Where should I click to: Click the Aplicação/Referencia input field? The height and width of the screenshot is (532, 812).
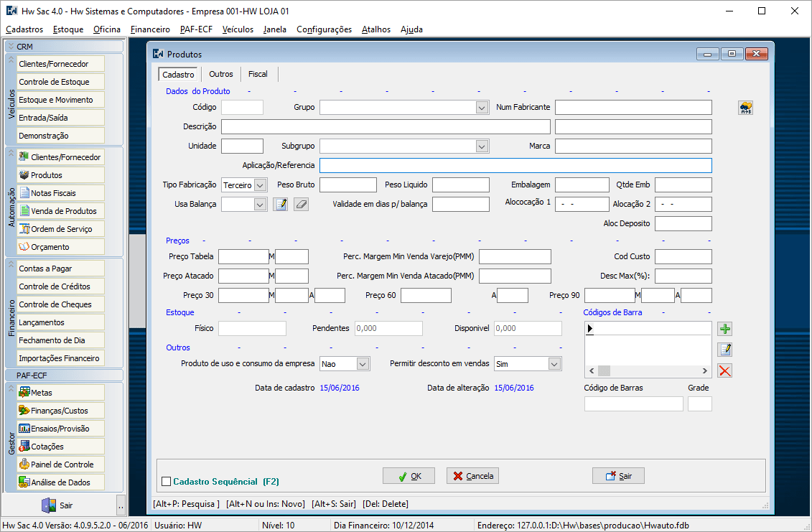(x=515, y=165)
